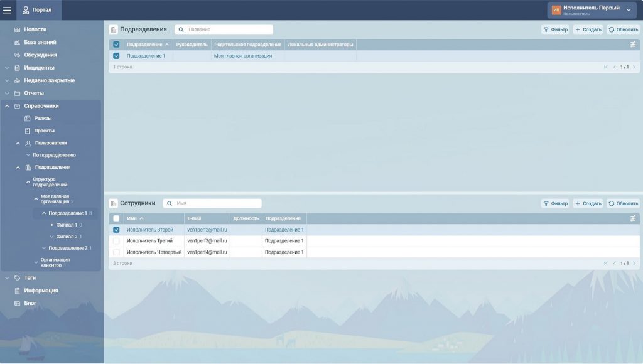
Task: Click Создать in the Подразделения panel
Action: coord(588,29)
